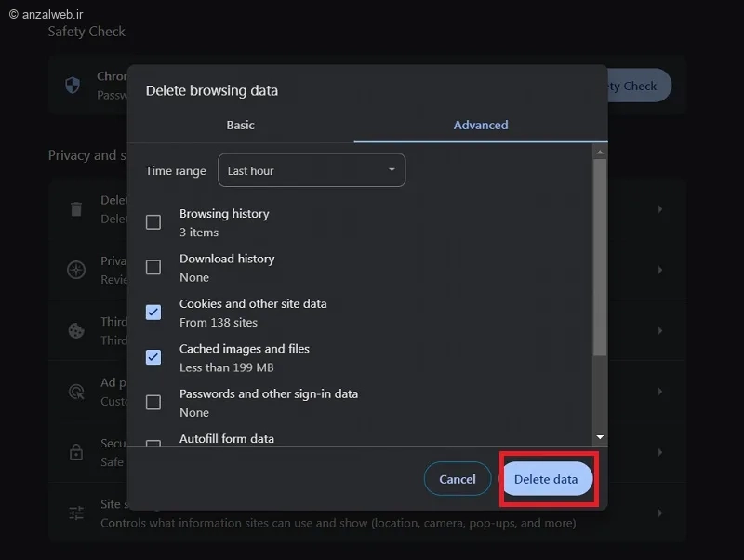Click the Safety Check shield icon
This screenshot has width=744, height=560.
pos(73,86)
